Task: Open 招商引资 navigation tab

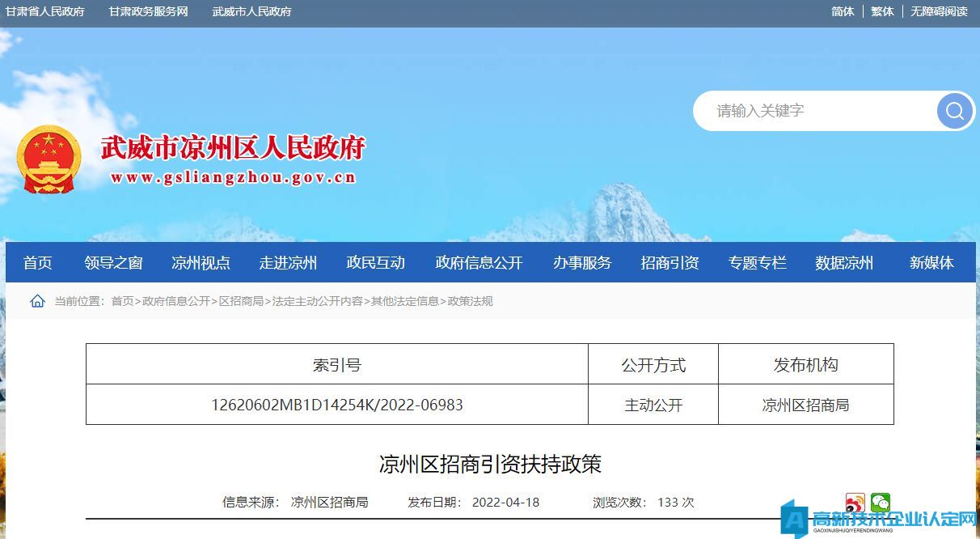Action: (x=670, y=262)
